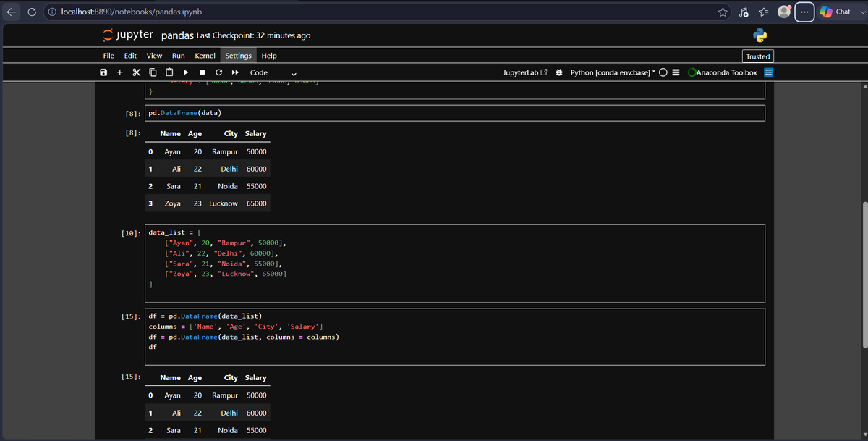Rename the notebook title pandas
The width and height of the screenshot is (868, 441).
click(x=177, y=35)
